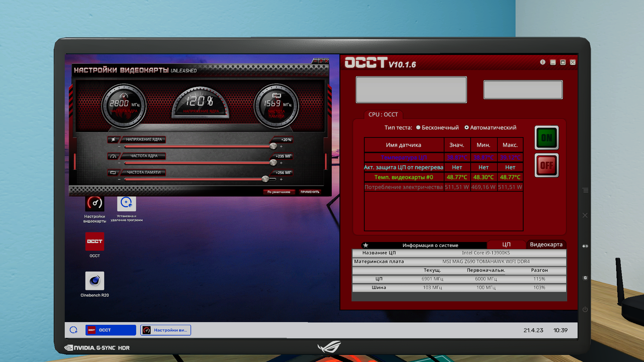Click the smaller empty field in OCCT header
The width and height of the screenshot is (644, 362).
point(523,89)
